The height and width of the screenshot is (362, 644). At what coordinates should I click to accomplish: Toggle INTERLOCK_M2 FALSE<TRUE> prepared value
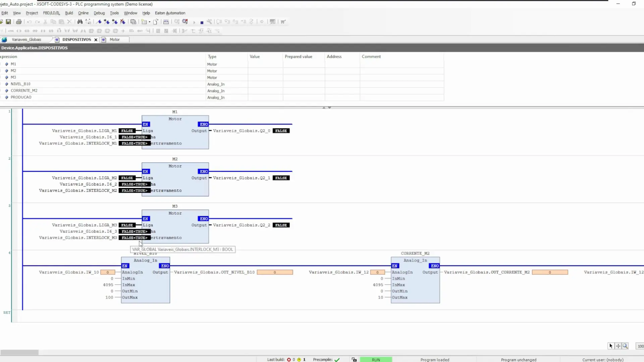pos(134,190)
